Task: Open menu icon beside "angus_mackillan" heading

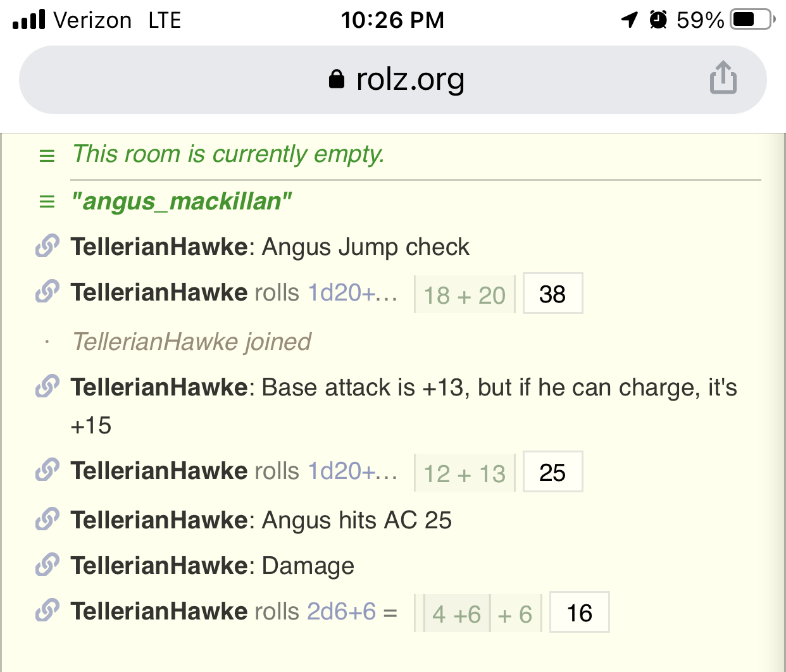Action: coord(47,202)
